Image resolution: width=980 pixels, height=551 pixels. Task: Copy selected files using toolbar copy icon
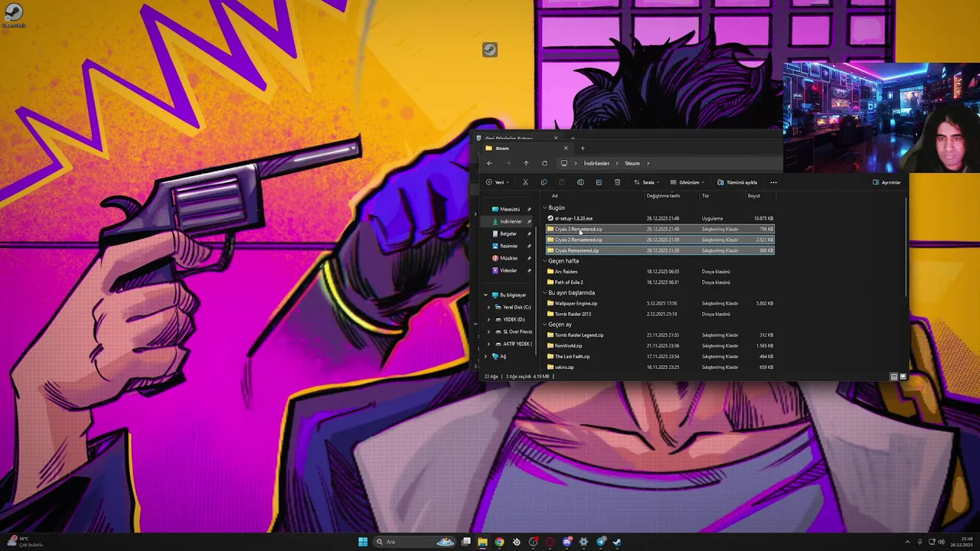pyautogui.click(x=544, y=182)
